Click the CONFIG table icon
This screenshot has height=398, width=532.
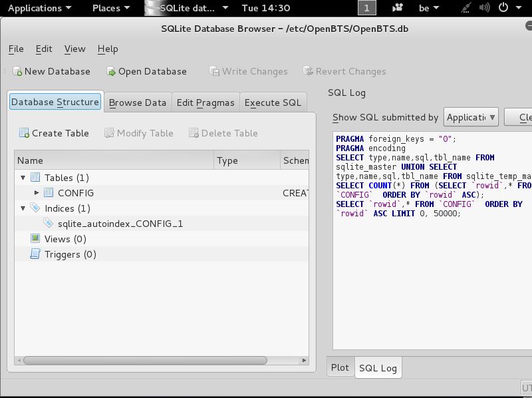click(49, 192)
